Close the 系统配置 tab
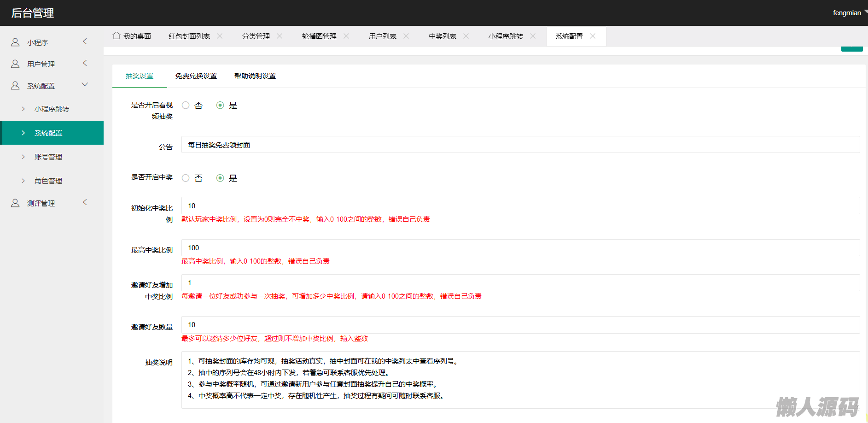Image resolution: width=868 pixels, height=423 pixels. tap(593, 36)
